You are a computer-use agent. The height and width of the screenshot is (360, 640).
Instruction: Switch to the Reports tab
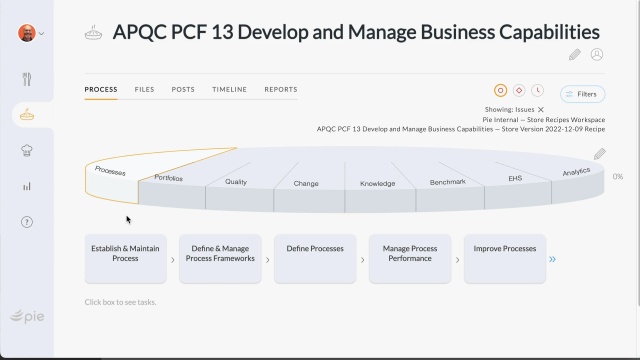click(281, 89)
